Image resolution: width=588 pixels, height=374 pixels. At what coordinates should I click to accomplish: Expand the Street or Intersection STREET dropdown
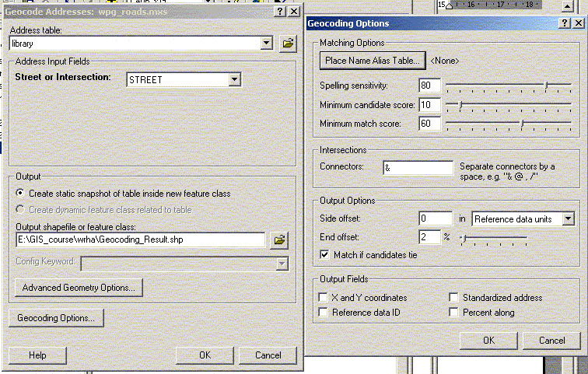click(x=234, y=79)
